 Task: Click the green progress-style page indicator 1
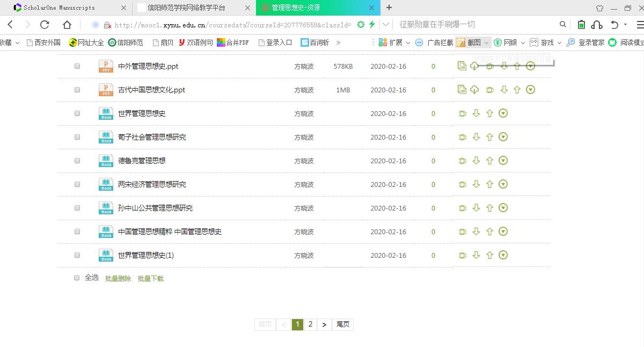(x=297, y=324)
